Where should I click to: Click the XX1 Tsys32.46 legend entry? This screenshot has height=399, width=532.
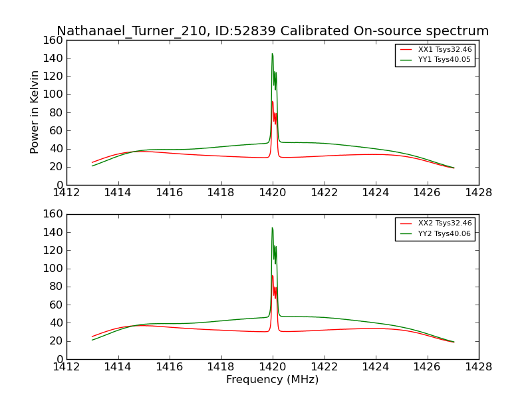coord(436,49)
